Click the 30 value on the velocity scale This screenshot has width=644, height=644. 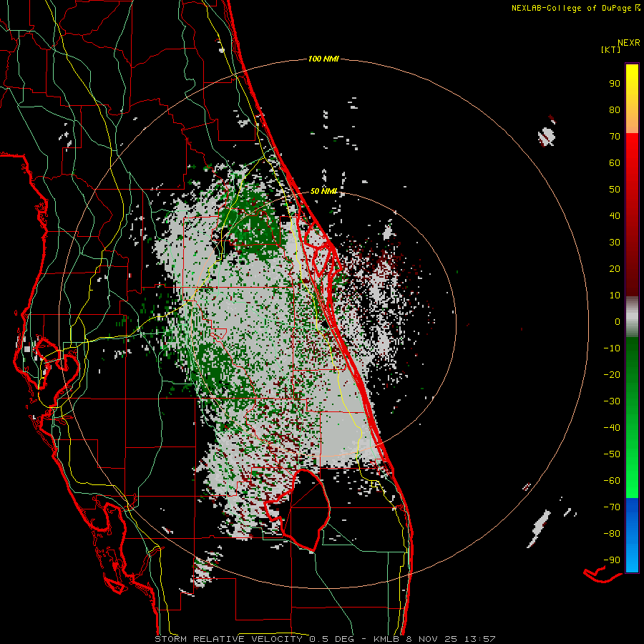coord(615,243)
